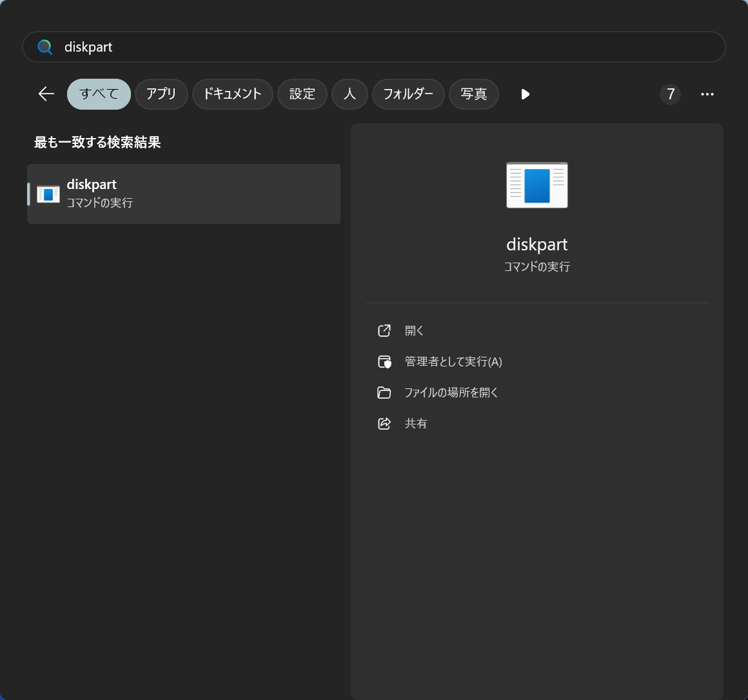Click the 共有 share icon
Image resolution: width=748 pixels, height=700 pixels.
coord(384,424)
